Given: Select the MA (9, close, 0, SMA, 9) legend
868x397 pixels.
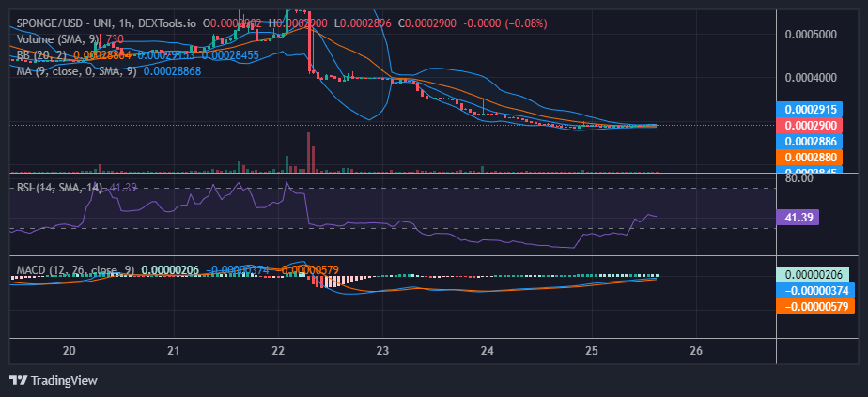Looking at the screenshot, I should 77,71.
